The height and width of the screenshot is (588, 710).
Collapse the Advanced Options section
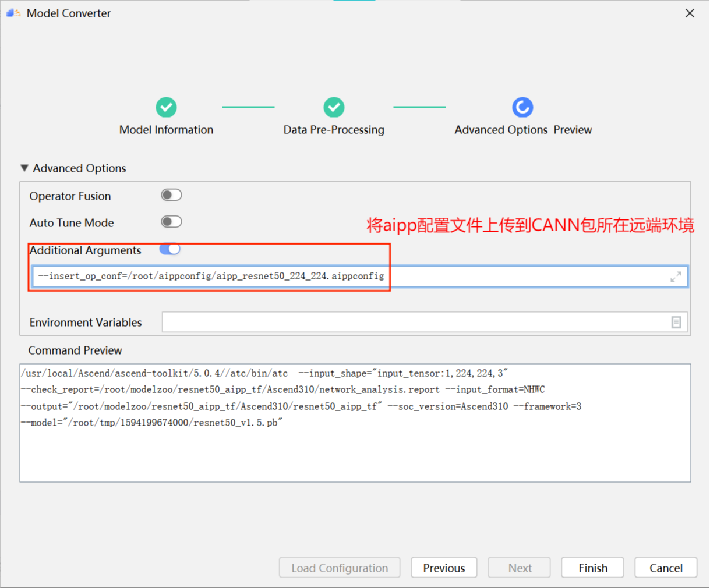(x=24, y=168)
